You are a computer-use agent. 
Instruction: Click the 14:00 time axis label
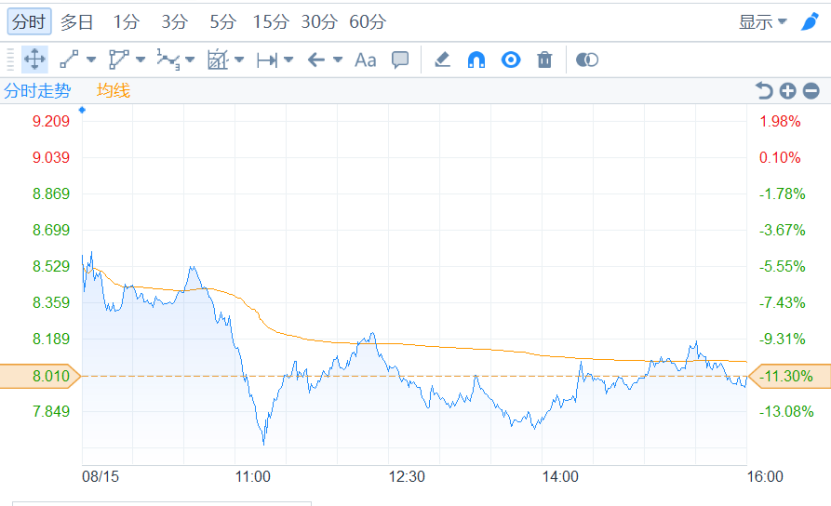point(560,476)
